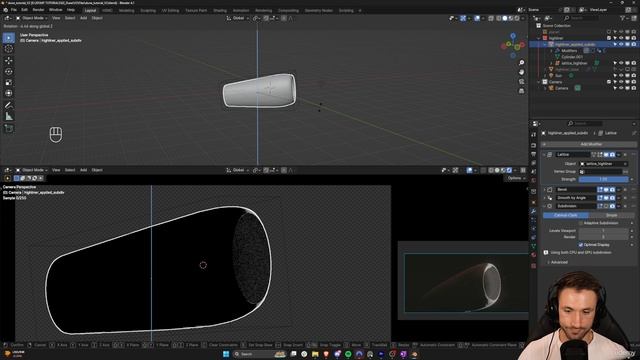
Task: Select the Scale tool in left toolbar
Action: coord(9,82)
